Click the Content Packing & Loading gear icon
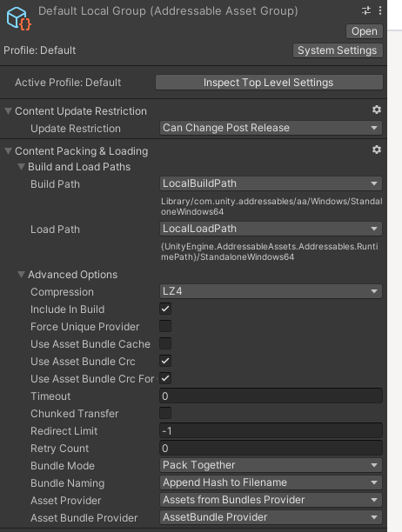 click(x=377, y=150)
